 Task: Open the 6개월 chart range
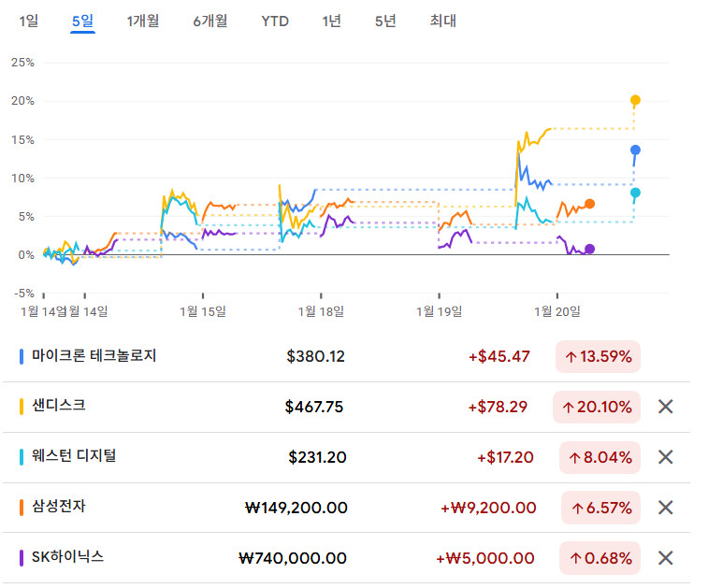click(210, 21)
